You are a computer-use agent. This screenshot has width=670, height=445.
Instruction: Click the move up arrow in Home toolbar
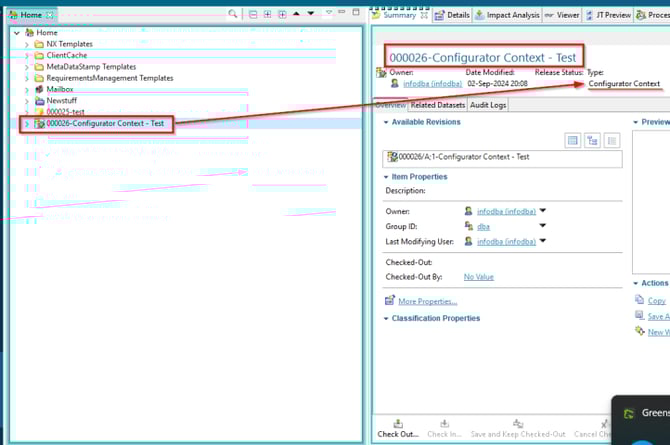click(x=296, y=14)
